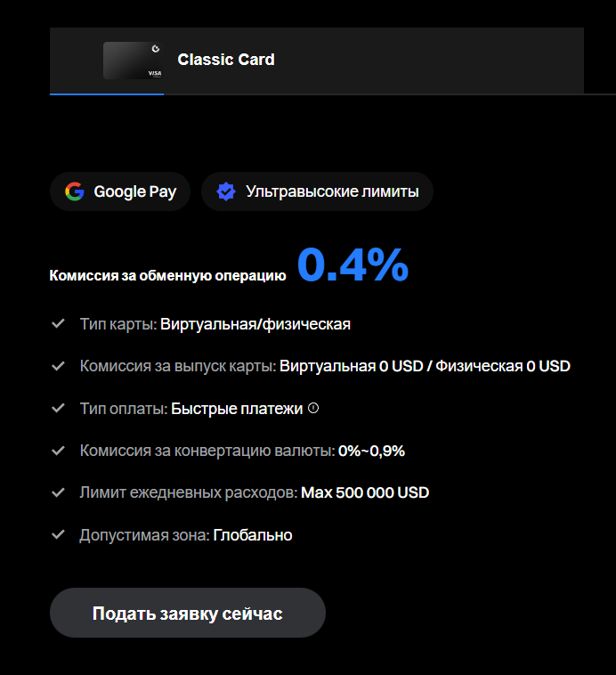Click the checkmark beside Допустимая зона
The image size is (616, 675).
59,535
